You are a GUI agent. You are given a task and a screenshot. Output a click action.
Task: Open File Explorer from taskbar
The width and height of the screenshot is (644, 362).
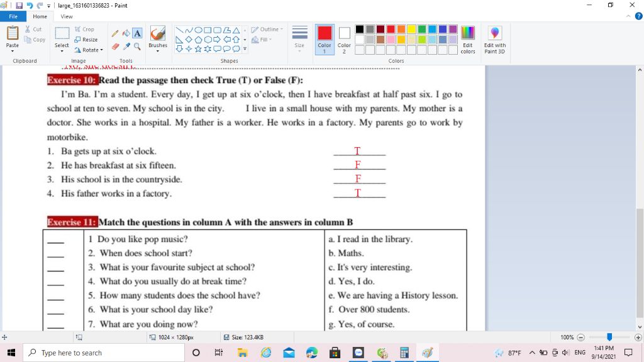click(242, 353)
